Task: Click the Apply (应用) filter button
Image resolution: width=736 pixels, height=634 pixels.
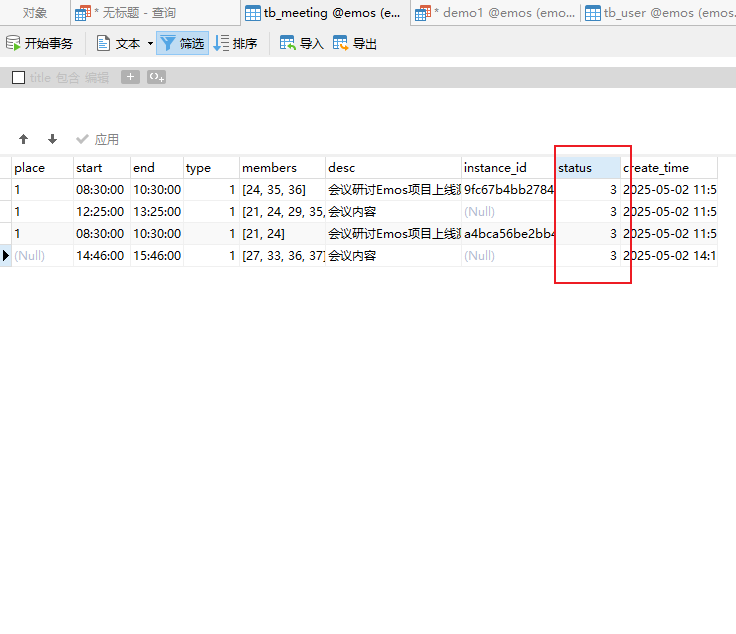Action: pyautogui.click(x=97, y=139)
